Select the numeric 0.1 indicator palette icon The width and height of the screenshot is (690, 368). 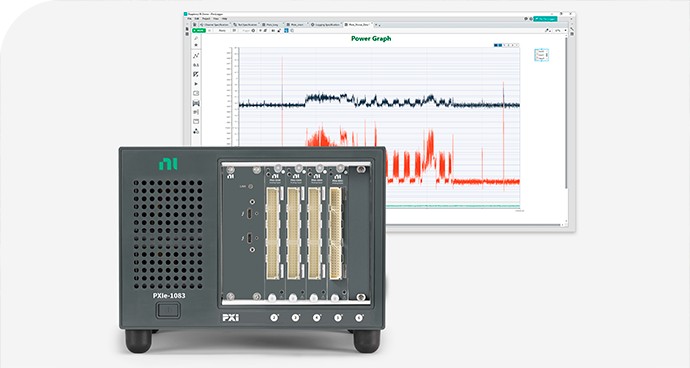(x=196, y=65)
